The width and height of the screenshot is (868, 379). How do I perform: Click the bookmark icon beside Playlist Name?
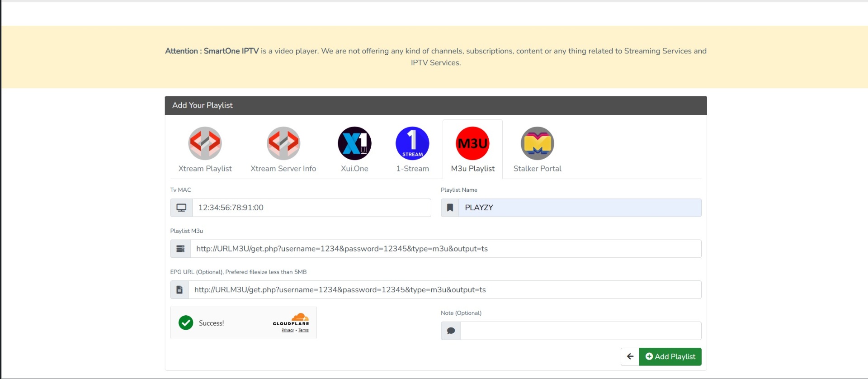coord(450,208)
